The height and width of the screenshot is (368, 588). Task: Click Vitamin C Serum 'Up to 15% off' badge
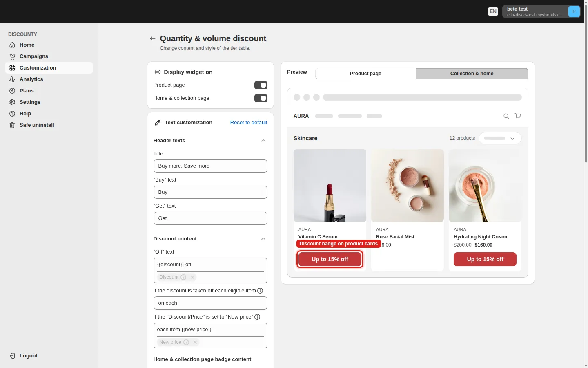coord(330,259)
